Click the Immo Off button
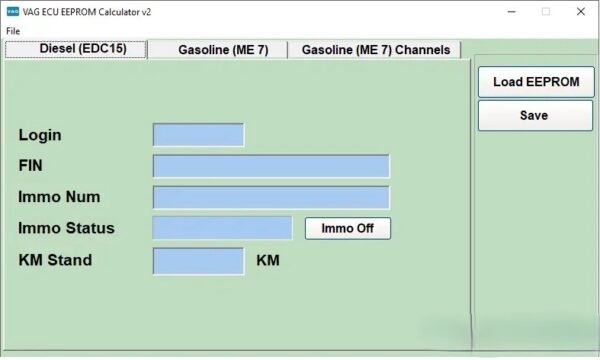The height and width of the screenshot is (360, 600). coord(347,228)
